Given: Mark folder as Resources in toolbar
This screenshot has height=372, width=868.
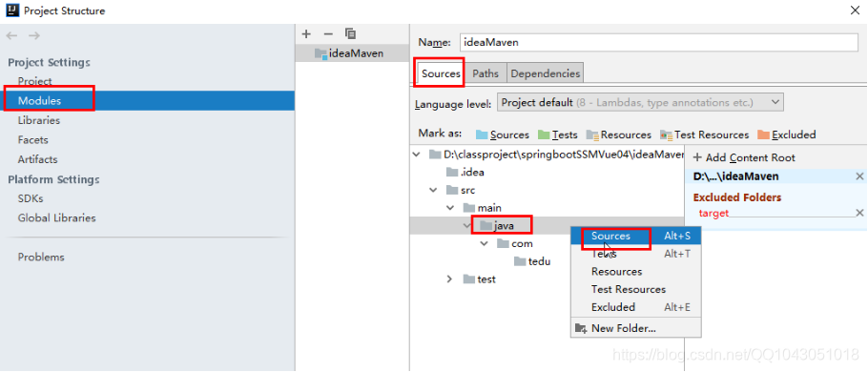Looking at the screenshot, I should point(619,135).
